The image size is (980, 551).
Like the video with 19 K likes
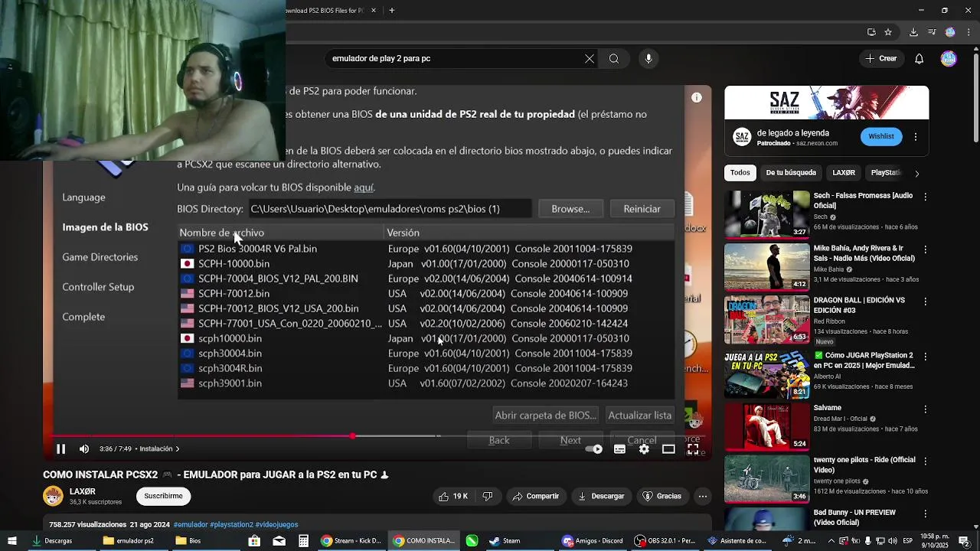[x=452, y=496]
